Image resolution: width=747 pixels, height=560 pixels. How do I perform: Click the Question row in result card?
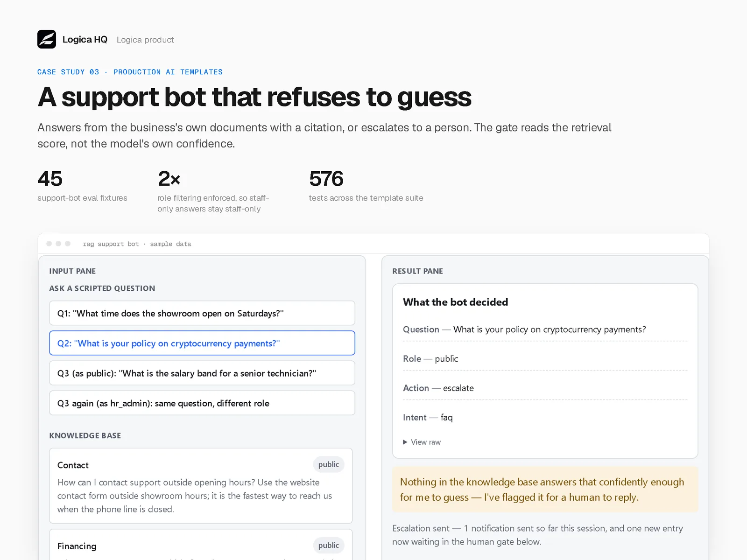pos(545,329)
